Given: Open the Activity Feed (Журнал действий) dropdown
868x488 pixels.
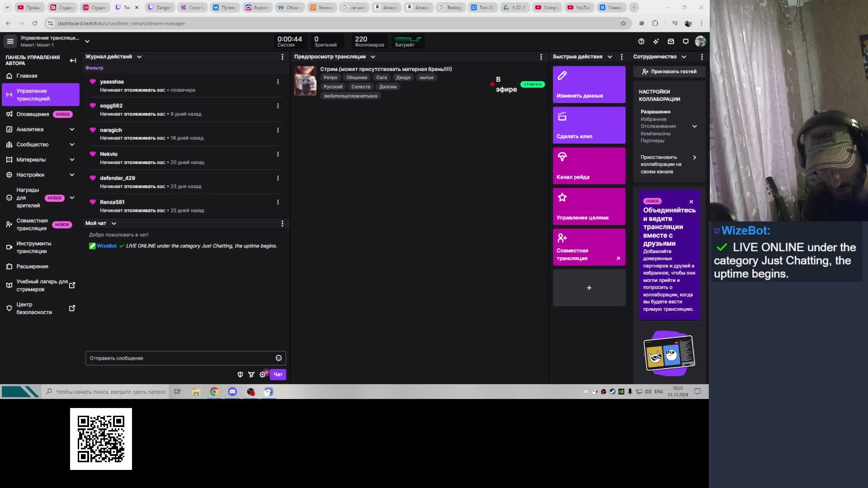Looking at the screenshot, I should [x=139, y=57].
